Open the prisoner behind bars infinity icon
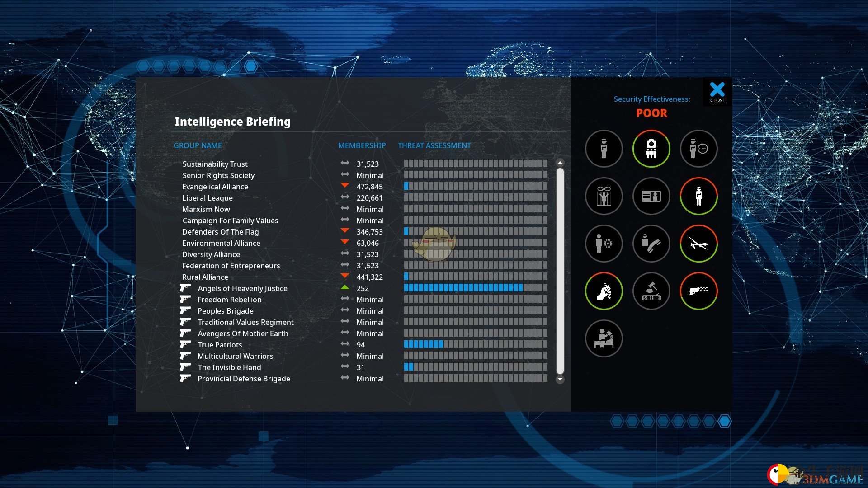868x488 pixels. click(604, 196)
